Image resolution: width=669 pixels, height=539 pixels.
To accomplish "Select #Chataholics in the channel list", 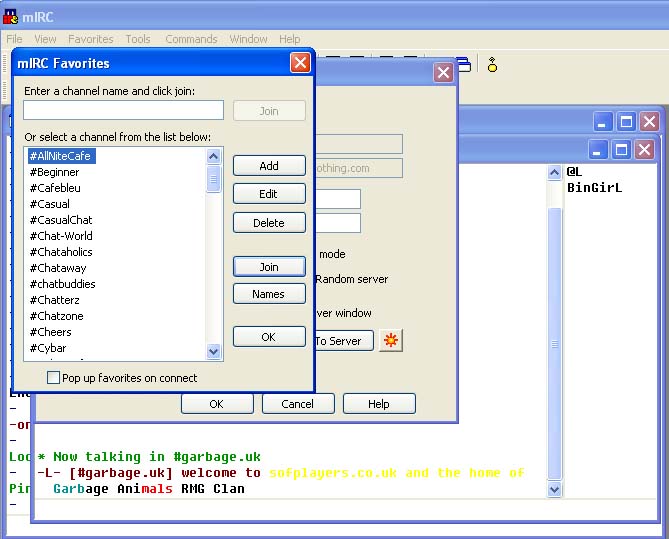I will tap(61, 252).
